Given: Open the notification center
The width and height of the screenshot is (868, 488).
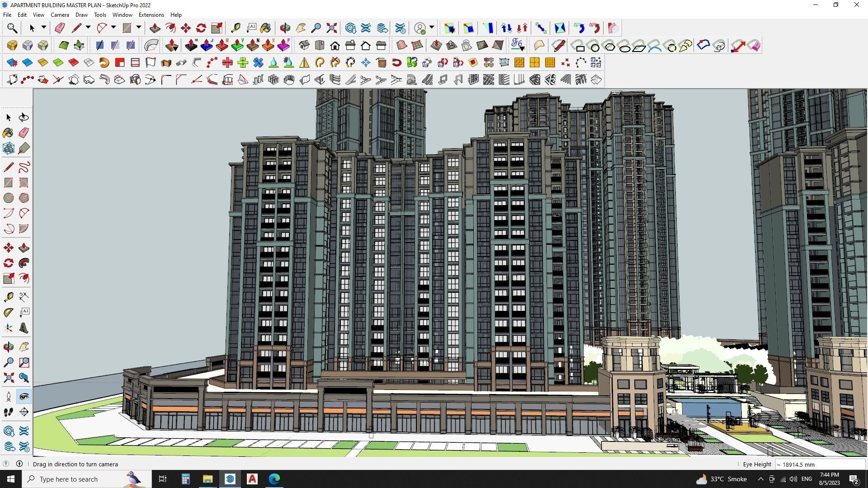Looking at the screenshot, I should click(854, 479).
